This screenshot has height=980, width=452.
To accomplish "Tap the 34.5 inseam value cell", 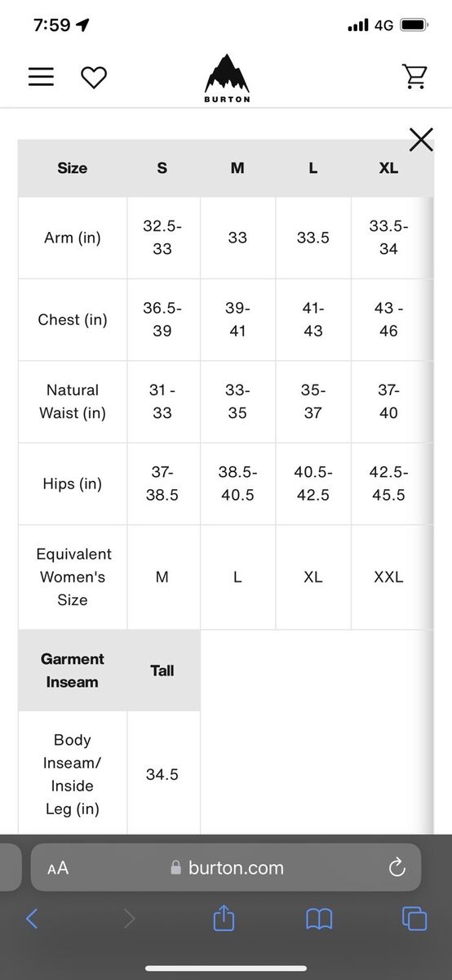I will [162, 773].
